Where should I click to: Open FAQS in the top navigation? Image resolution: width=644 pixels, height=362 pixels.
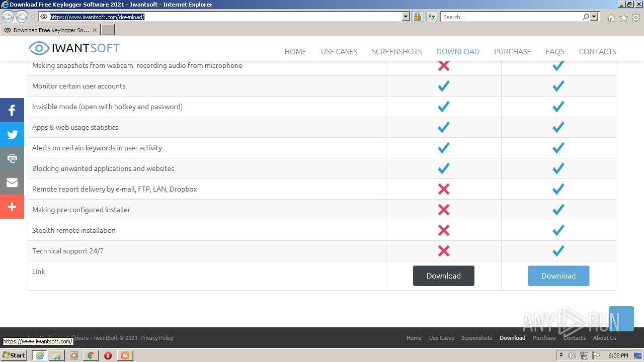(555, 51)
